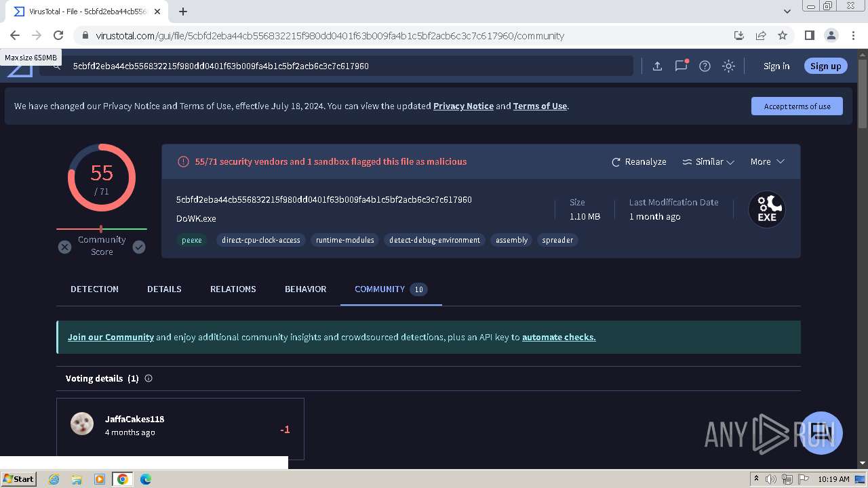Image resolution: width=868 pixels, height=488 pixels.
Task: Click the automate checks link
Action: tap(559, 337)
